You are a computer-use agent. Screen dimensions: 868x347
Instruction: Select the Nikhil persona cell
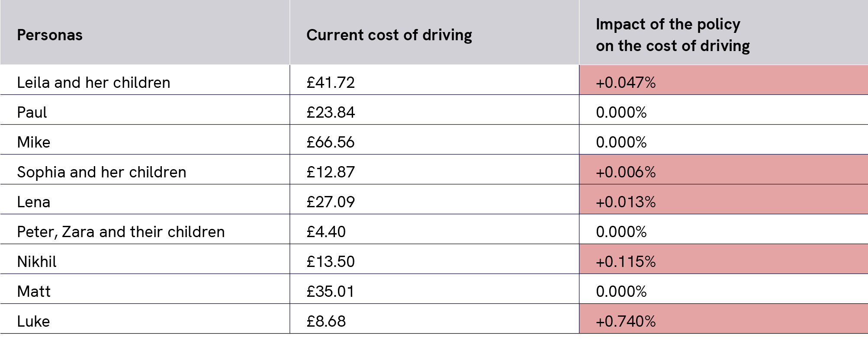coord(37,261)
